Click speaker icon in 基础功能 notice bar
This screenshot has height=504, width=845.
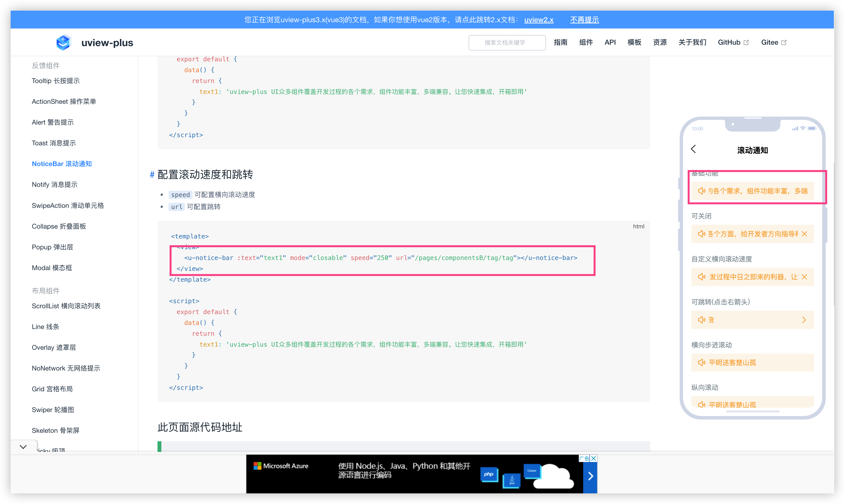(701, 191)
